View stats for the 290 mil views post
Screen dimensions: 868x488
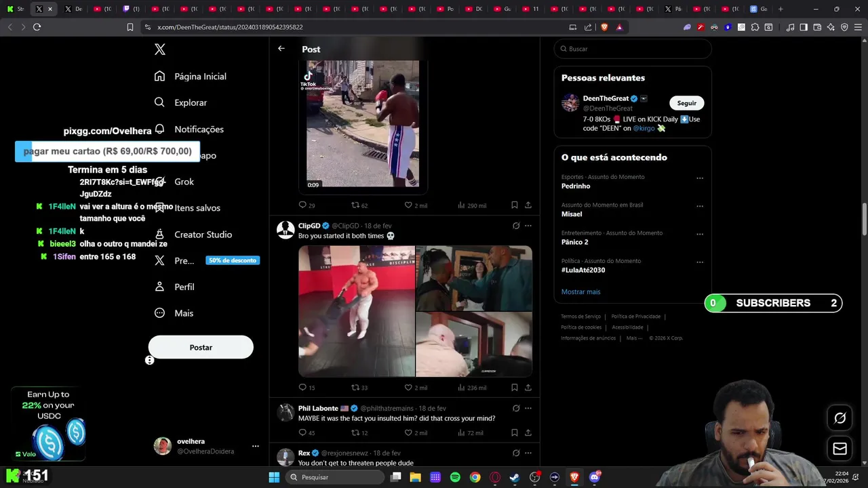coord(472,205)
